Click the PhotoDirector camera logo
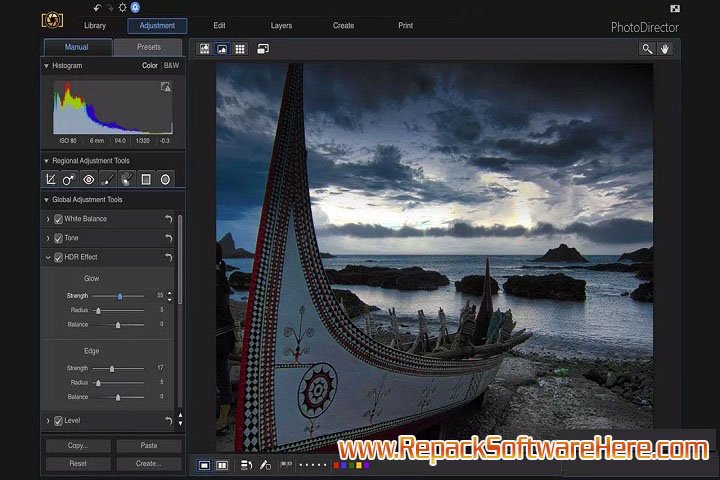This screenshot has height=480, width=720. [52, 20]
